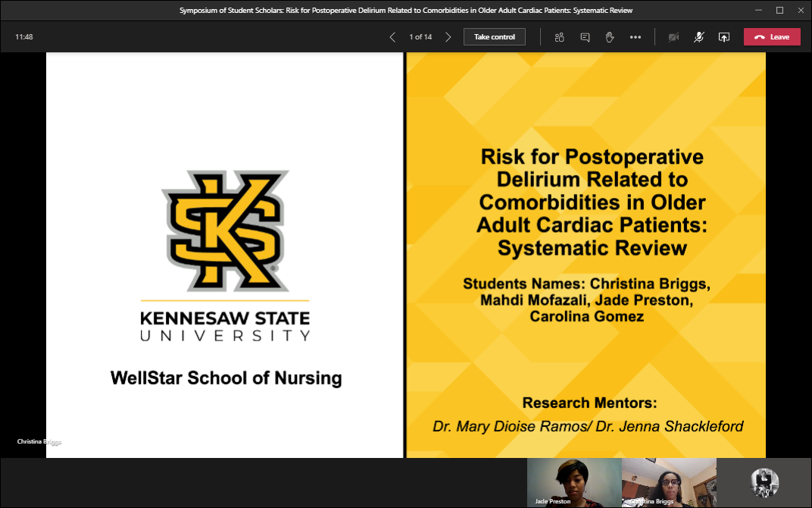Raise your hand in the meeting
This screenshot has height=508, width=812.
[x=610, y=37]
